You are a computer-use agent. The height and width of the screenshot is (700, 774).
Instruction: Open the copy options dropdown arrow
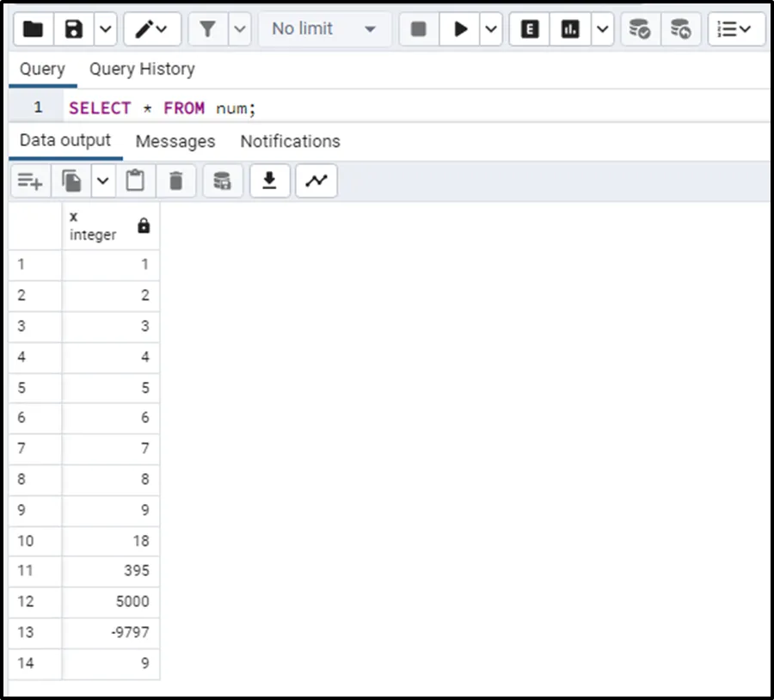tap(103, 181)
